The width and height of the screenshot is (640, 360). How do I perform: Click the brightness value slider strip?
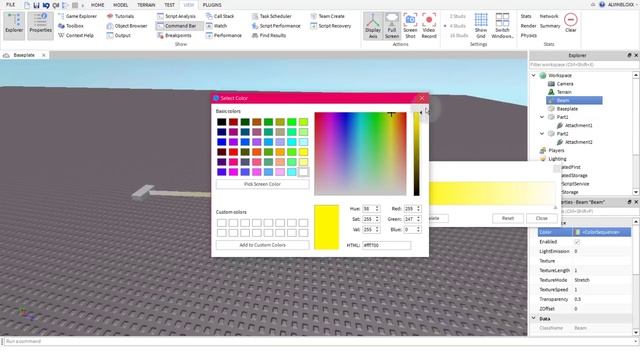pyautogui.click(x=416, y=154)
